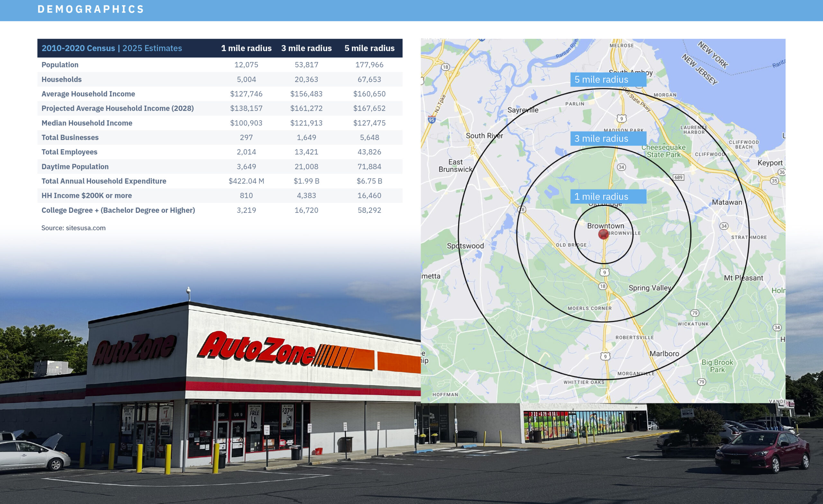Click the Mt Pleasant label on the map

click(743, 278)
